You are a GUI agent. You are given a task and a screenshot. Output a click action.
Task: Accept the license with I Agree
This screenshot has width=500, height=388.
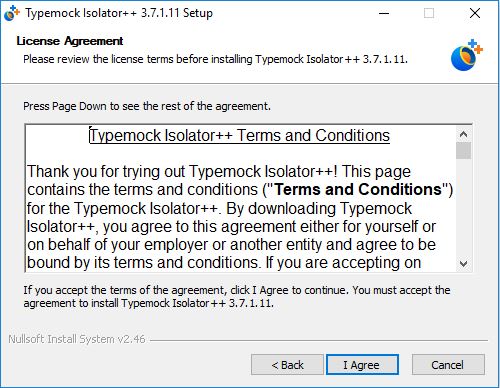point(362,365)
